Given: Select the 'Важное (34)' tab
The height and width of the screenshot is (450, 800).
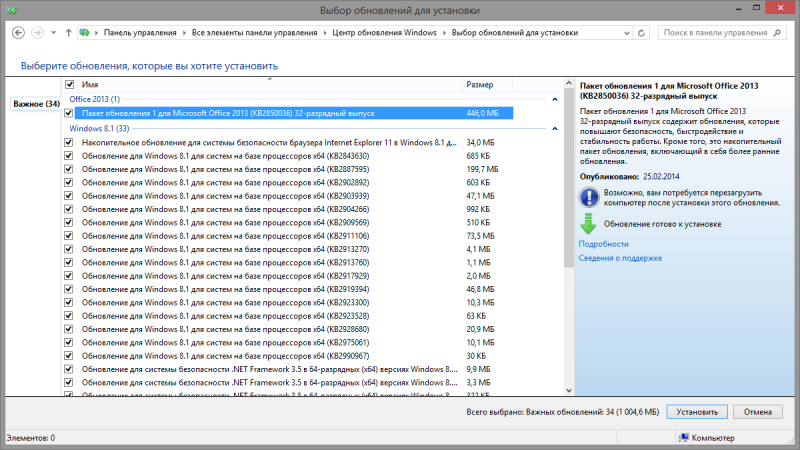Looking at the screenshot, I should (x=36, y=104).
